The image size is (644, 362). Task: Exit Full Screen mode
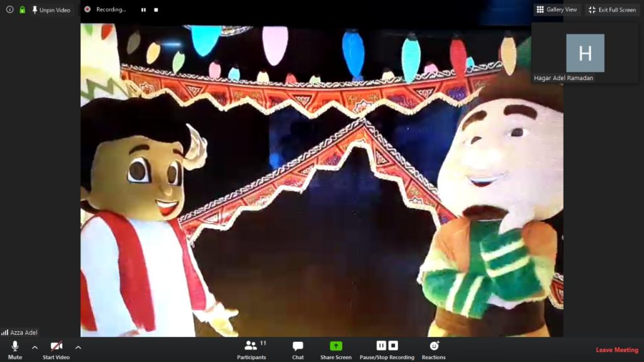pyautogui.click(x=613, y=10)
